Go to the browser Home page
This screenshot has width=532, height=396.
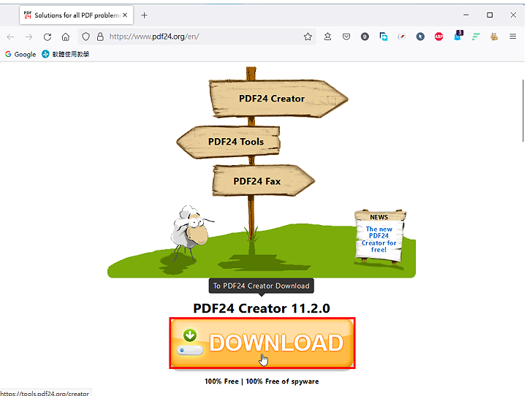point(66,37)
